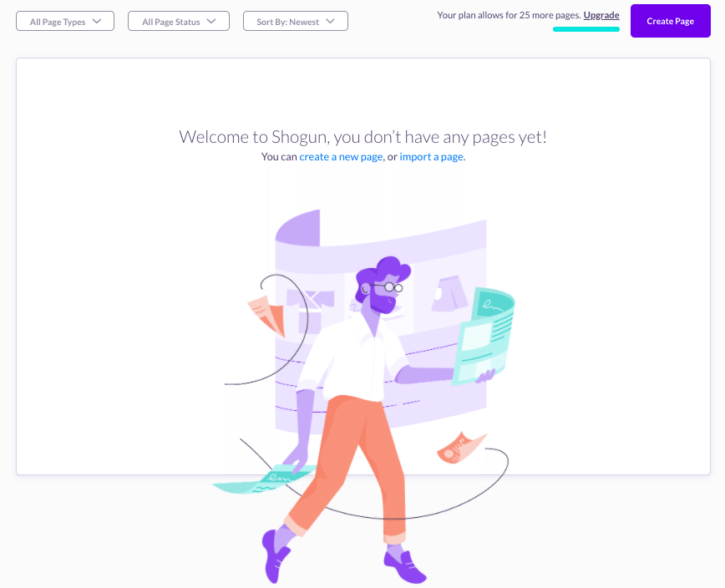Click the chevron arrow beside All Page Status
The height and width of the screenshot is (588, 725).
pos(211,21)
